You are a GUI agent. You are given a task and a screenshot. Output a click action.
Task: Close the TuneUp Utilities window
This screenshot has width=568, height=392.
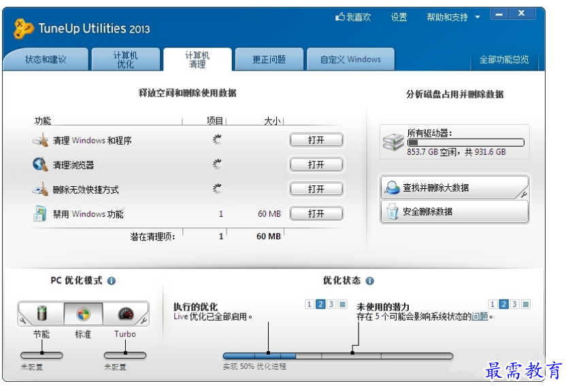[522, 14]
